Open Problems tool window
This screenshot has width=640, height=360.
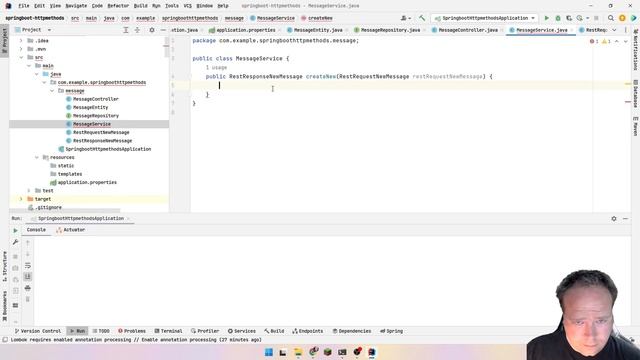point(132,331)
